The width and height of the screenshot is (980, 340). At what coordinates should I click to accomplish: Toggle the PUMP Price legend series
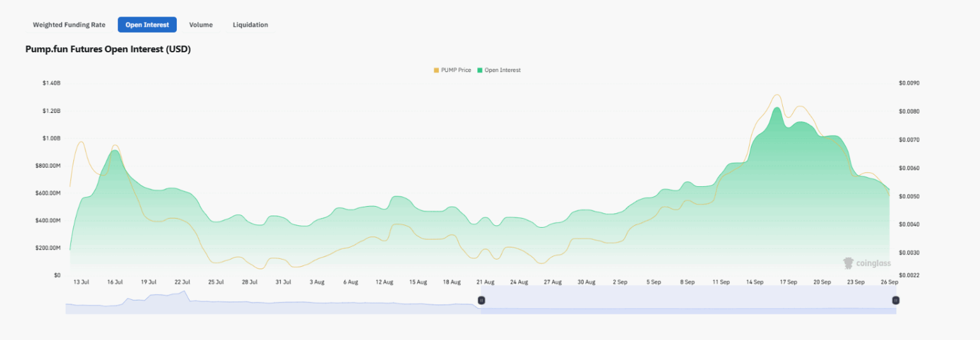tap(452, 70)
